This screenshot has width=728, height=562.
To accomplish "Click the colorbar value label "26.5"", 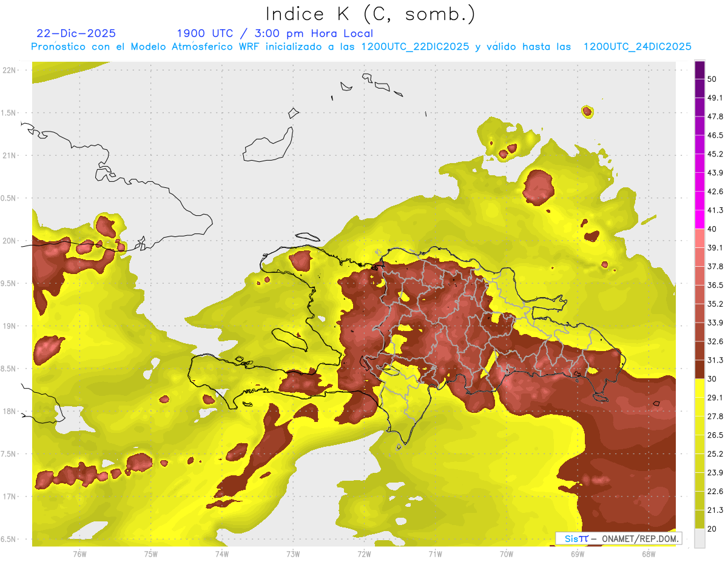I will [x=715, y=435].
